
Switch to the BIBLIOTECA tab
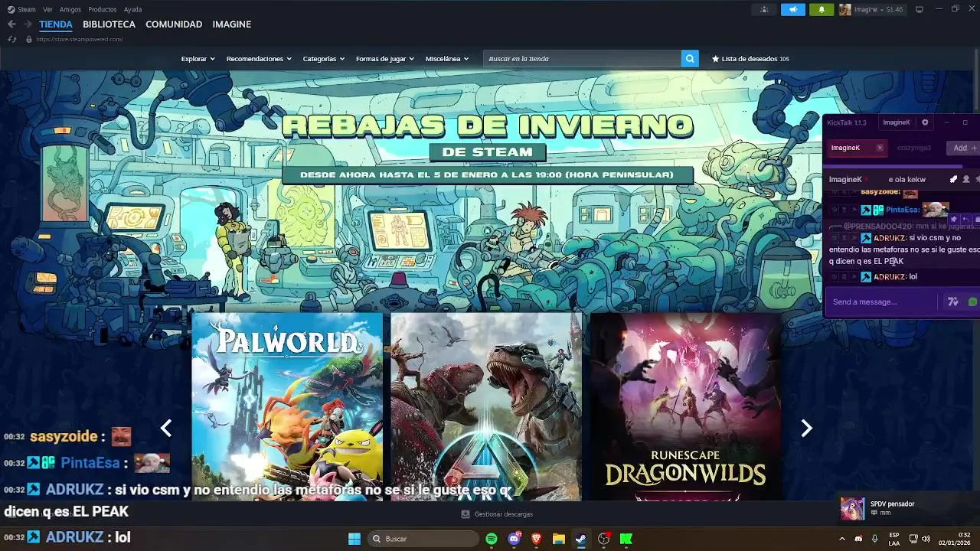[109, 24]
